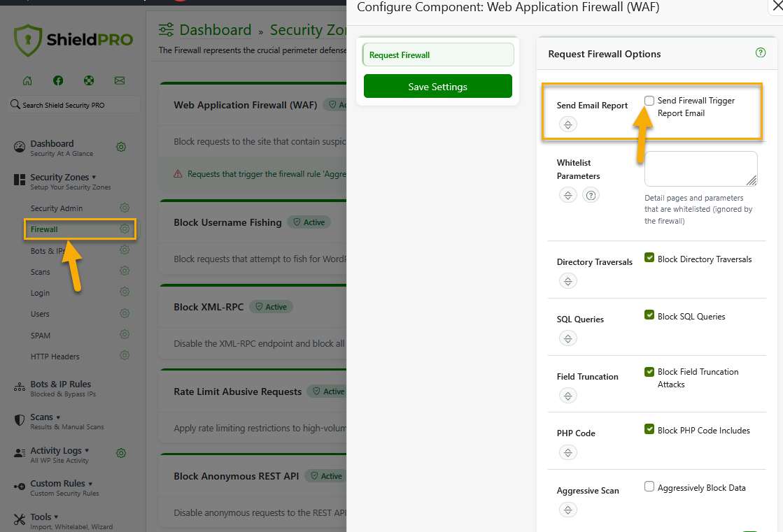Uncheck Block PHP Code Includes
This screenshot has height=532, width=783.
point(649,429)
